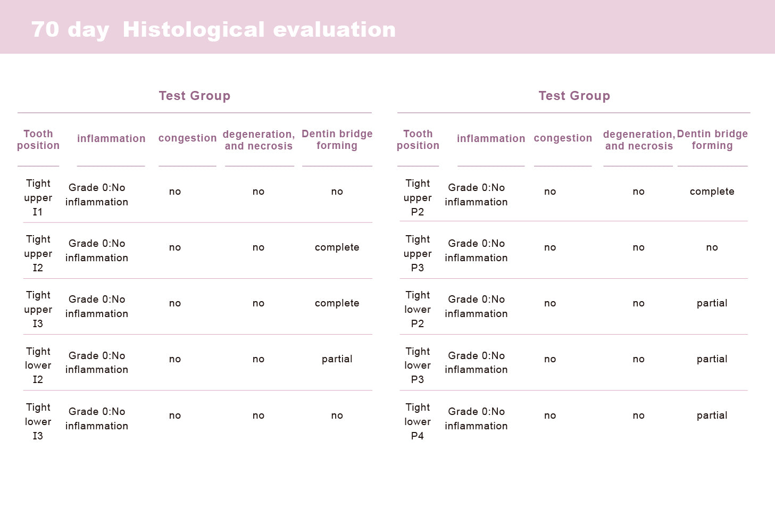
Task: Select the "Tight lower I3" tooth position cell
Action: [38, 421]
